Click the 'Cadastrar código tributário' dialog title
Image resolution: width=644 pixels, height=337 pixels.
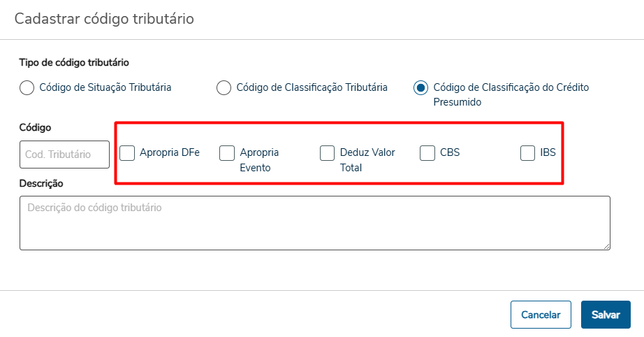pos(104,19)
